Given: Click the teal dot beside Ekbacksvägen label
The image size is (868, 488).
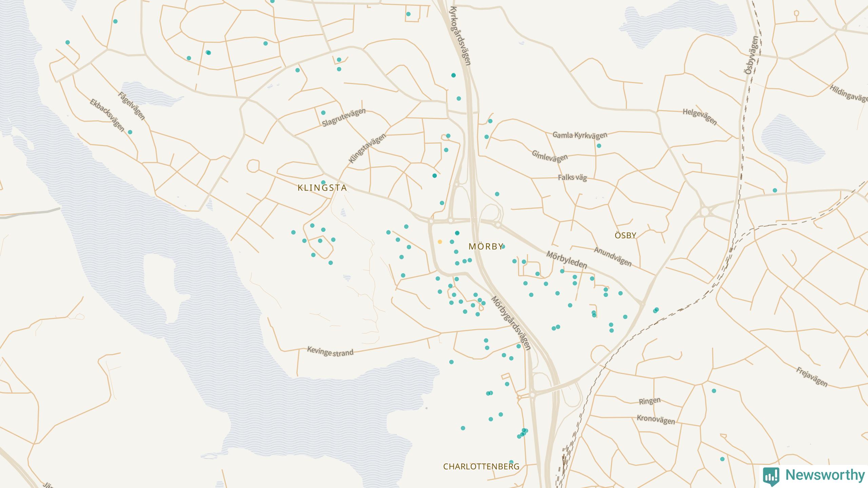Looking at the screenshot, I should (130, 132).
